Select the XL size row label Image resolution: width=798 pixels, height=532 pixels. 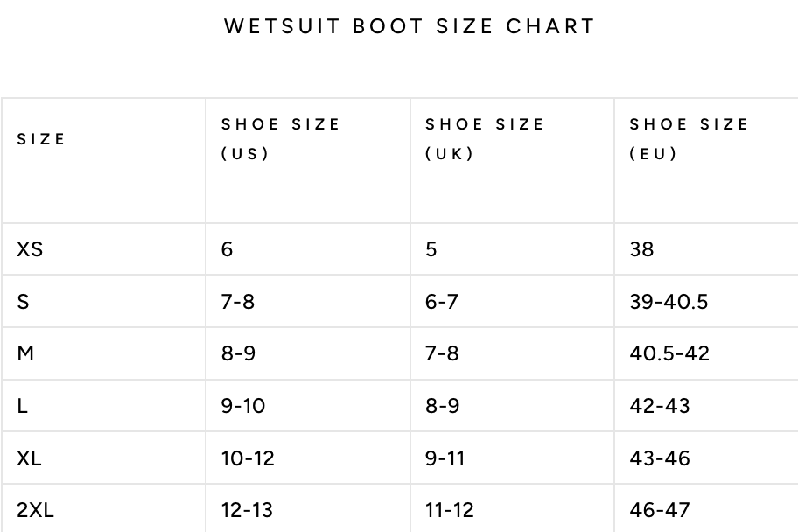[x=29, y=458]
